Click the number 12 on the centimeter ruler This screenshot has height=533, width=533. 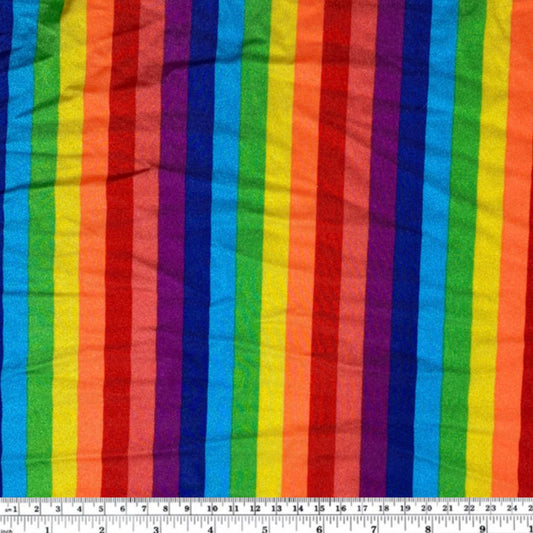point(255,509)
